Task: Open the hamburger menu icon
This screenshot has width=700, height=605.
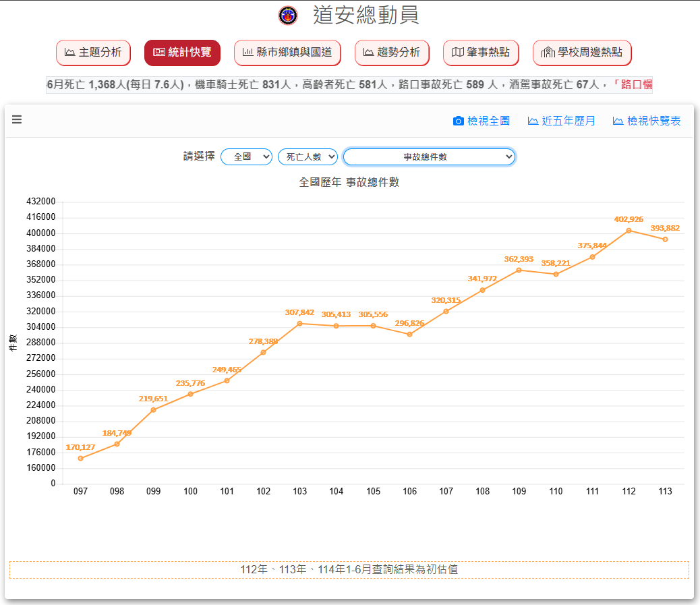Action: 17,120
